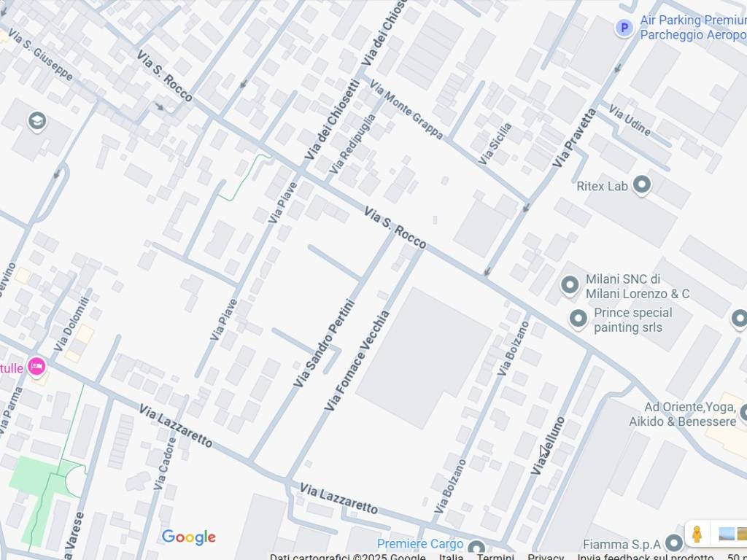
Task: Click the Italia footer link
Action: point(451,556)
